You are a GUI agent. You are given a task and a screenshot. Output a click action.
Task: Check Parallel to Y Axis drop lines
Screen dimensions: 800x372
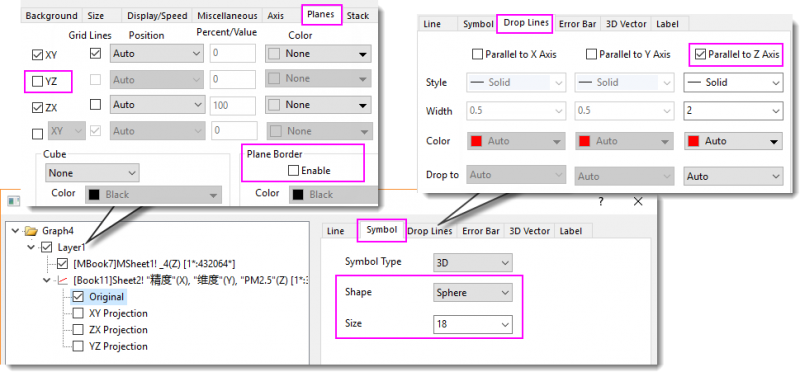pyautogui.click(x=591, y=54)
